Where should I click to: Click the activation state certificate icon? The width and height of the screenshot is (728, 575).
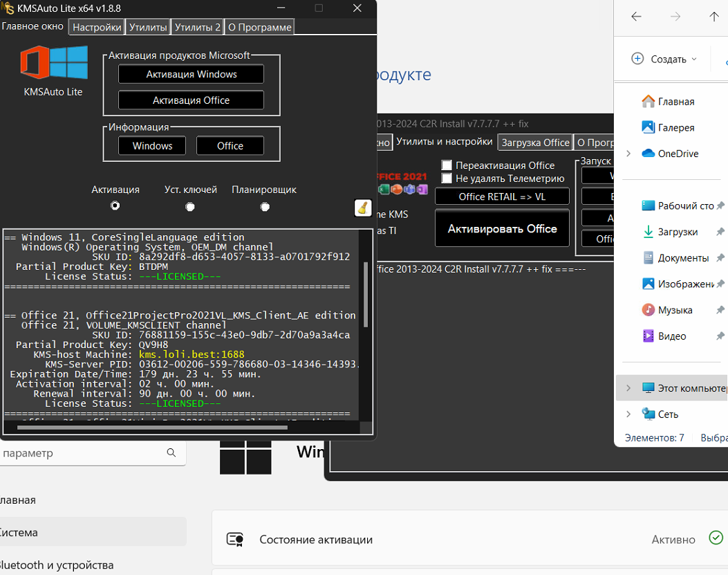coord(235,539)
